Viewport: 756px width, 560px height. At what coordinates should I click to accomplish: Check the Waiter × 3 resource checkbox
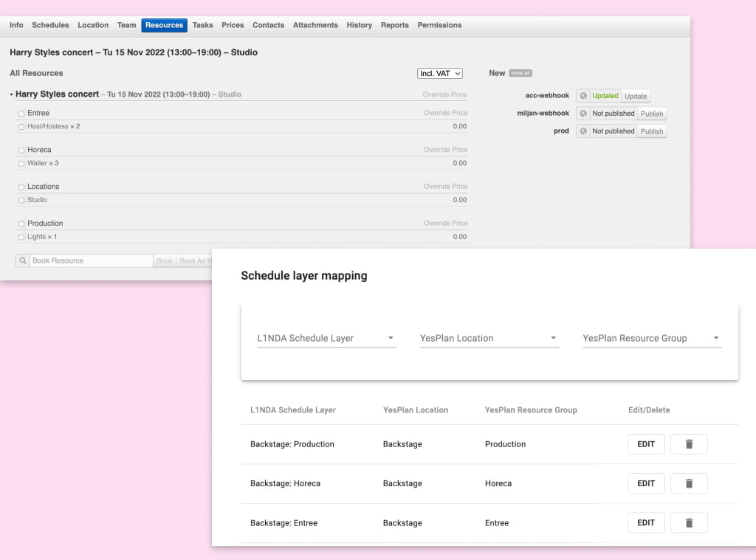(21, 164)
